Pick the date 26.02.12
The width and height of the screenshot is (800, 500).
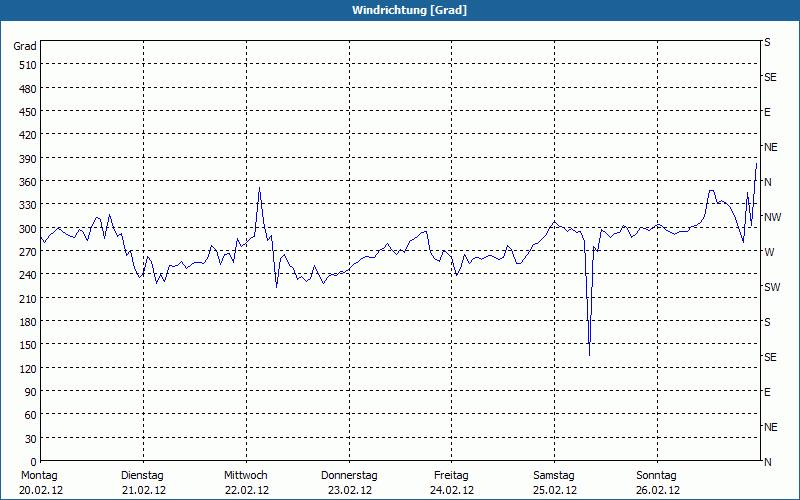658,490
